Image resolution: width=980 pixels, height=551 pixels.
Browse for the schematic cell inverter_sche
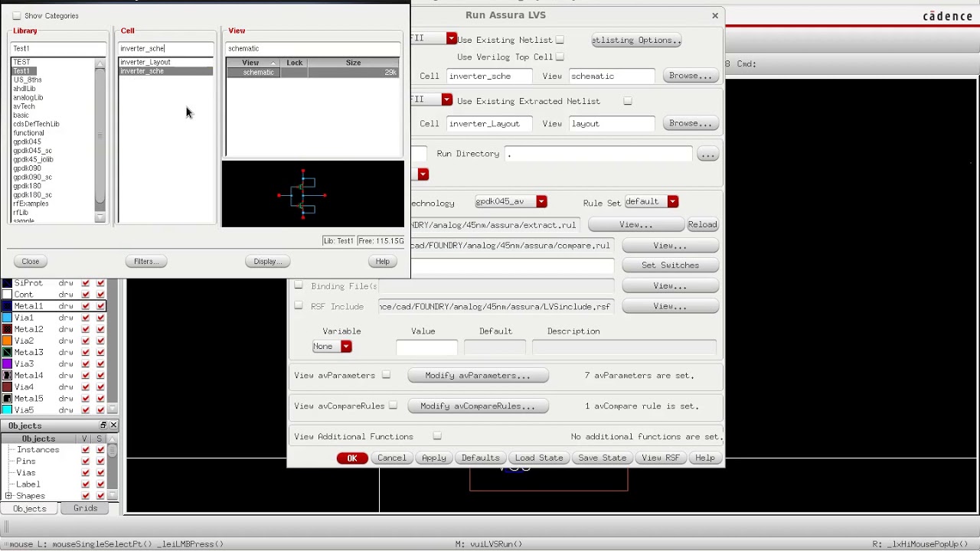(x=691, y=76)
